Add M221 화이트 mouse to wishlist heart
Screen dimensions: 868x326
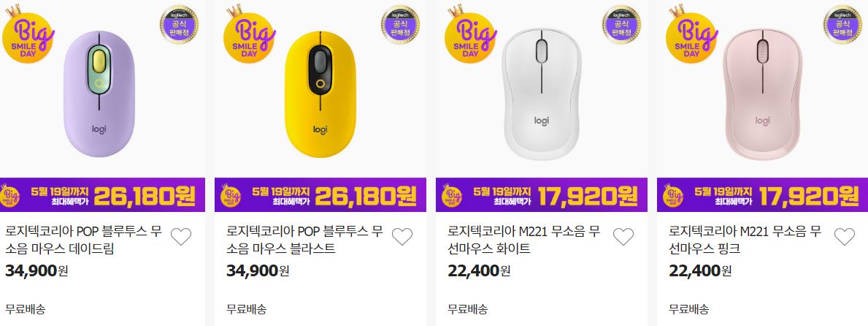click(x=623, y=237)
